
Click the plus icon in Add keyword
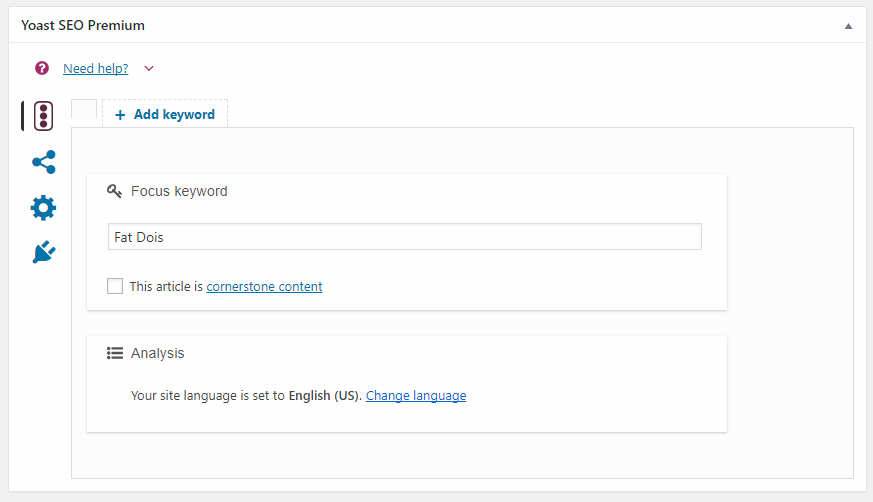click(x=120, y=115)
